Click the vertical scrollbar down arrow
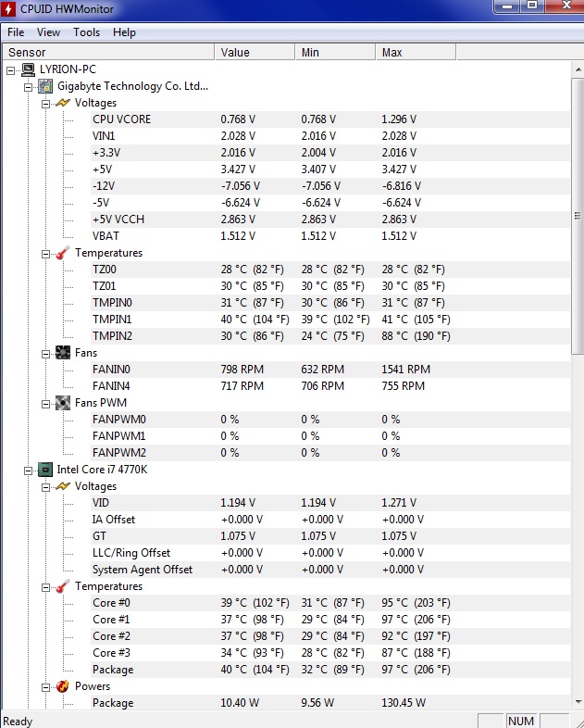Image resolution: width=584 pixels, height=728 pixels. click(578, 701)
